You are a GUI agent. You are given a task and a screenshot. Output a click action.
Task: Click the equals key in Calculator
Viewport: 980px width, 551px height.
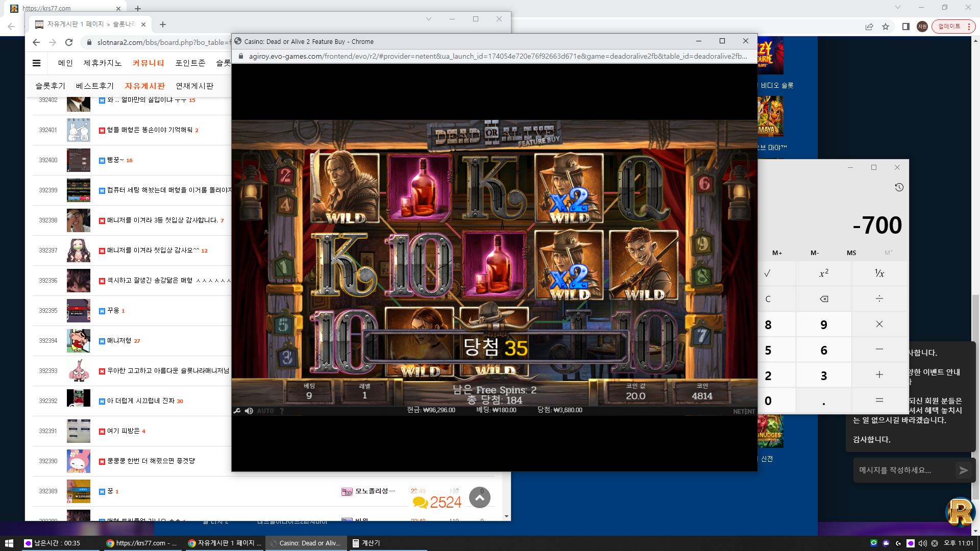(x=879, y=400)
